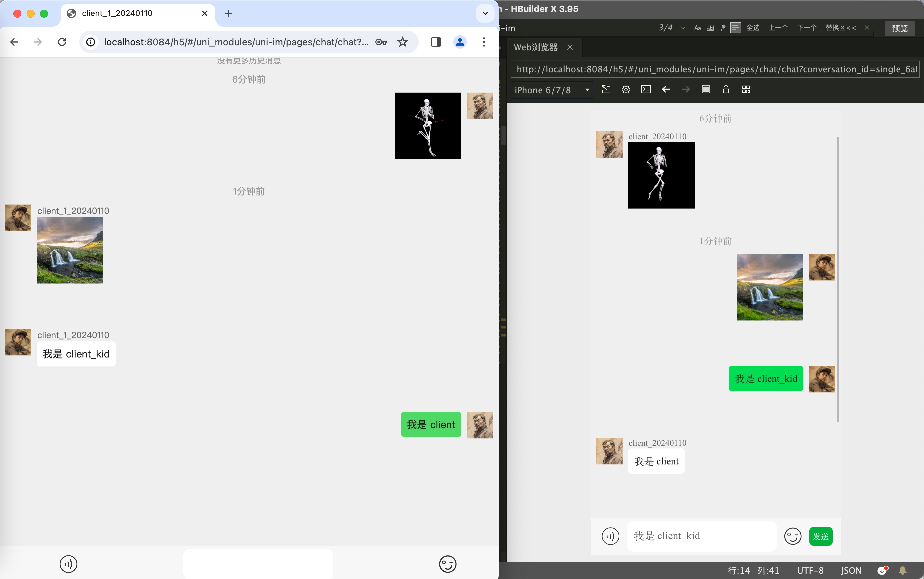Open emoji picker in Chrome chat window
This screenshot has height=579, width=924.
[447, 564]
